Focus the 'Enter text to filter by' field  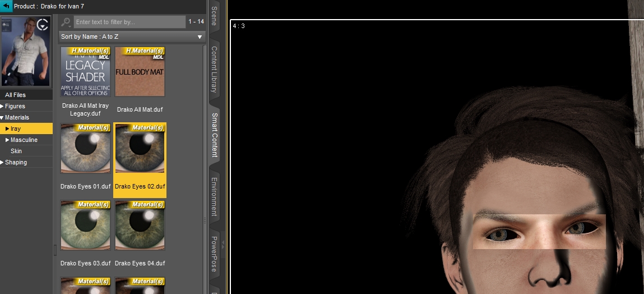(130, 22)
